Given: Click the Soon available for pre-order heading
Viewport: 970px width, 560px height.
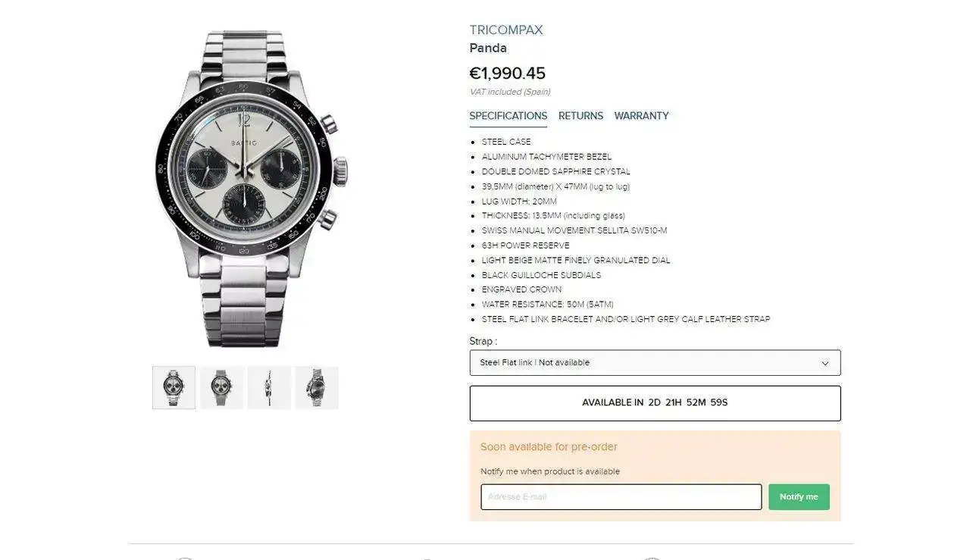Looking at the screenshot, I should coord(549,447).
